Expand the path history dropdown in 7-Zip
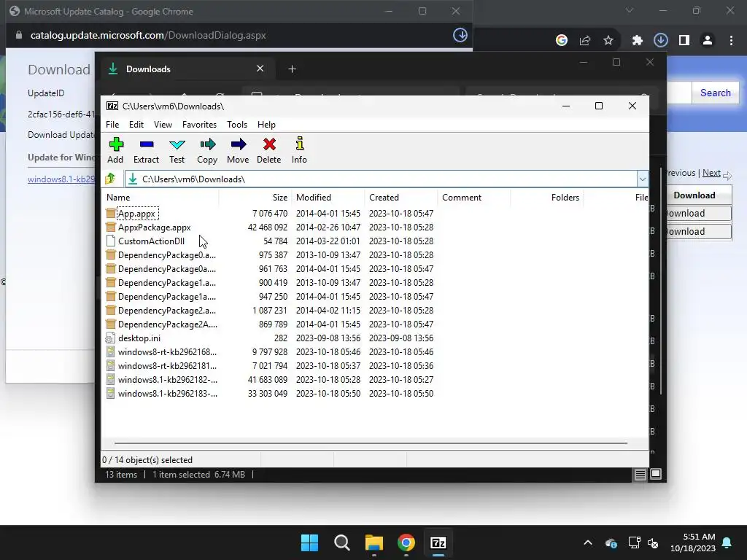Image resolution: width=747 pixels, height=560 pixels. point(642,179)
